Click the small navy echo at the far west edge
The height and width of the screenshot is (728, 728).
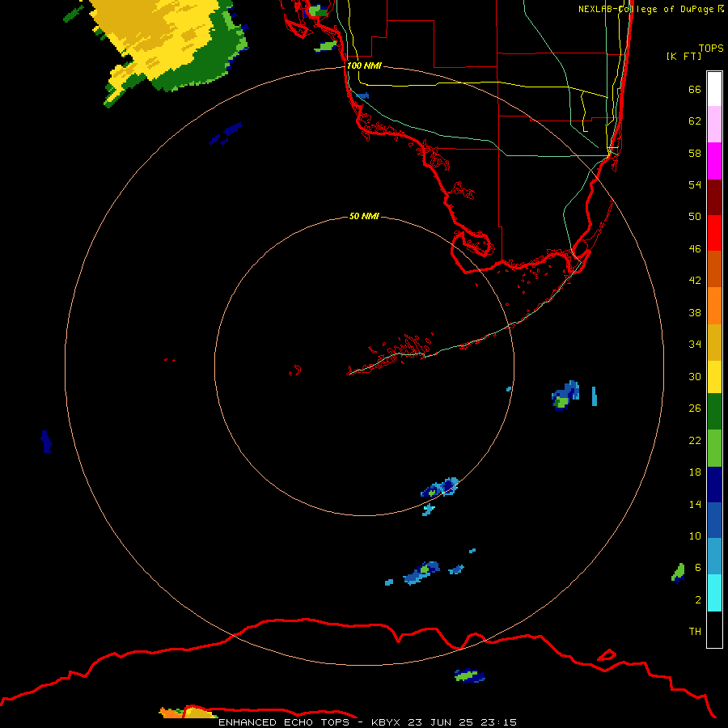tap(46, 441)
